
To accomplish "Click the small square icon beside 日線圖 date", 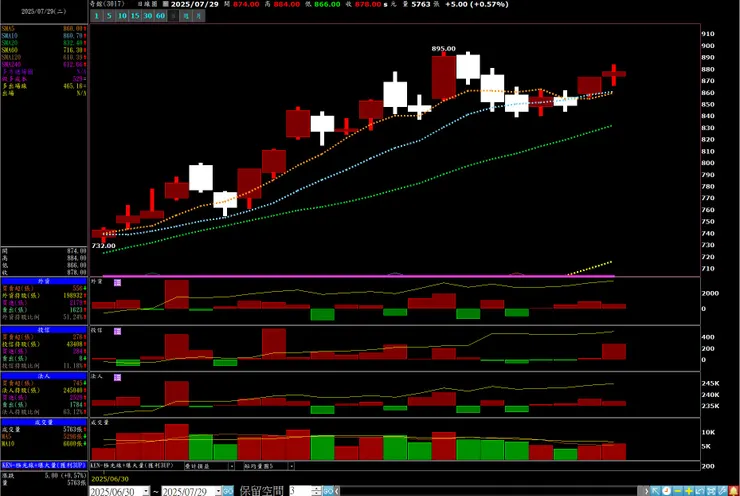I will tap(165, 4).
